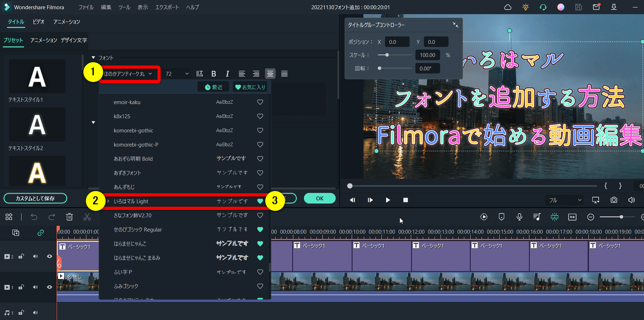This screenshot has height=320, width=644.
Task: Toggle visibility of video track 1
Action: tap(50, 287)
